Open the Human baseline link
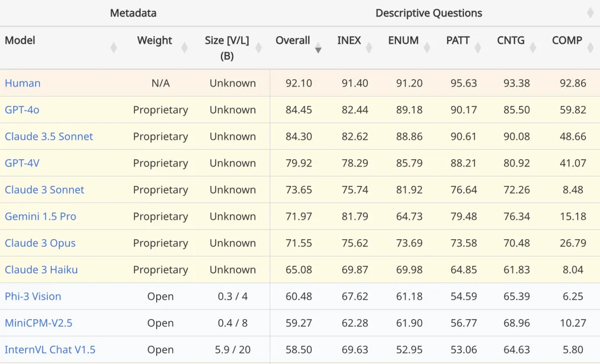 tap(23, 83)
